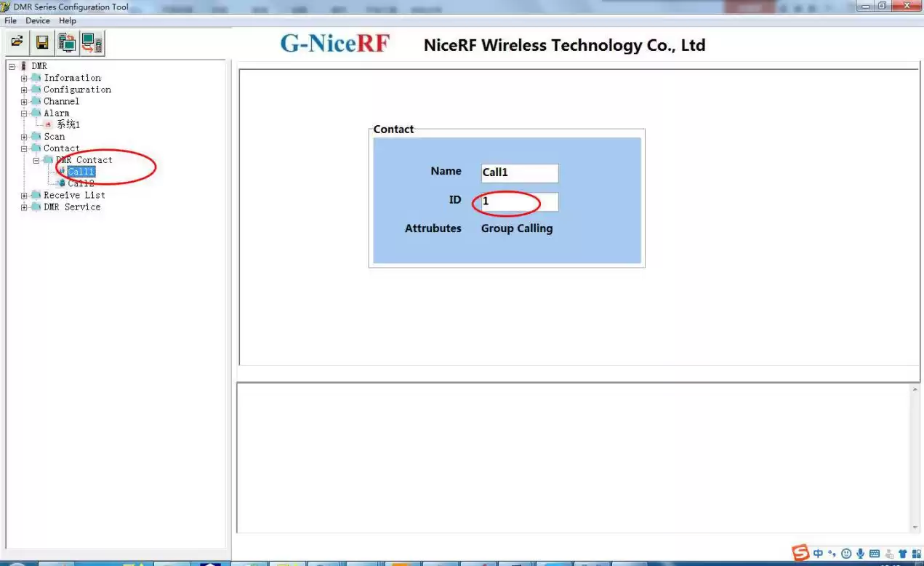
Task: Click the write to device toolbar icon
Action: pyautogui.click(x=92, y=43)
